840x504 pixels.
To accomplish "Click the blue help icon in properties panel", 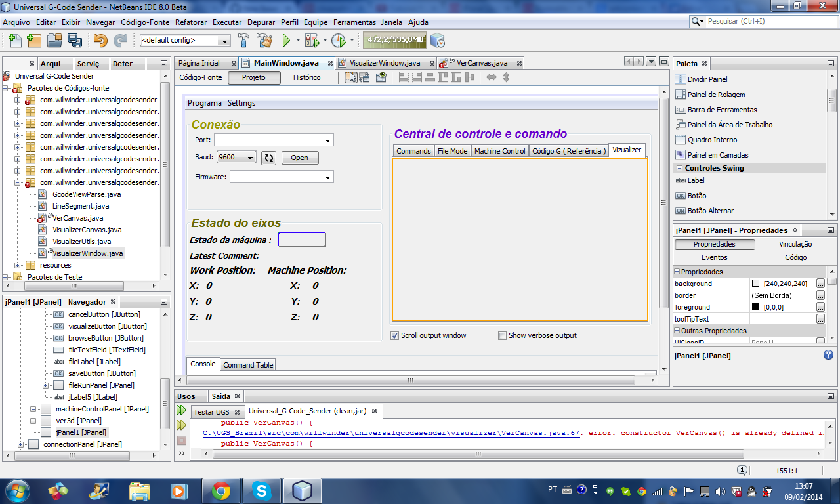I will click(x=829, y=355).
